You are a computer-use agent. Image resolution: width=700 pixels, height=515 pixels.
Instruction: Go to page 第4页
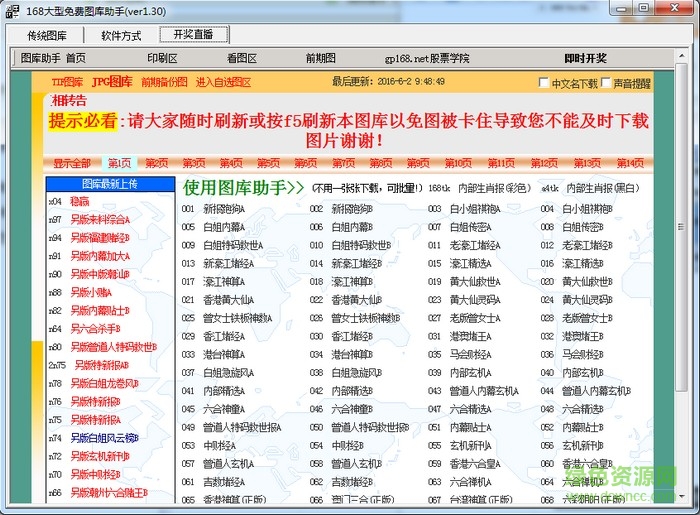coord(231,163)
